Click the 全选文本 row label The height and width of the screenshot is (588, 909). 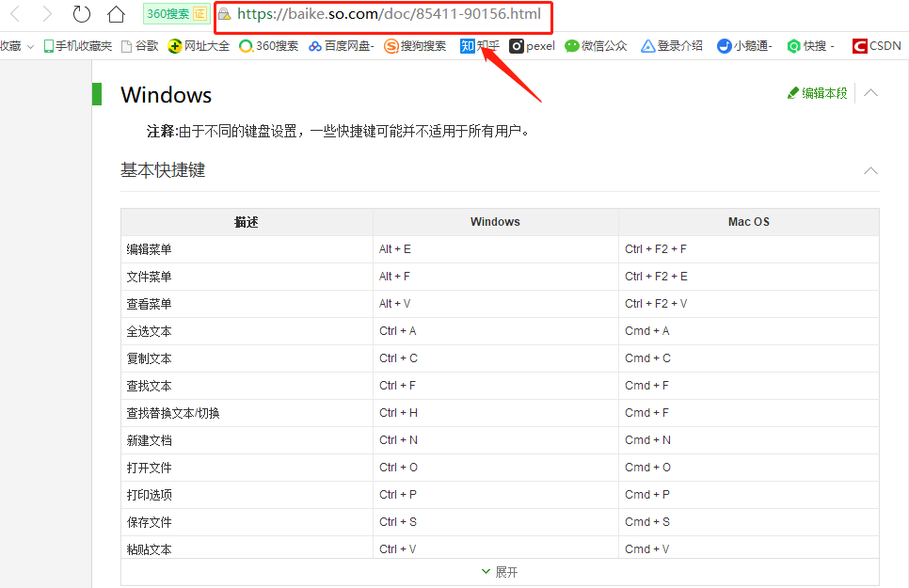(149, 331)
